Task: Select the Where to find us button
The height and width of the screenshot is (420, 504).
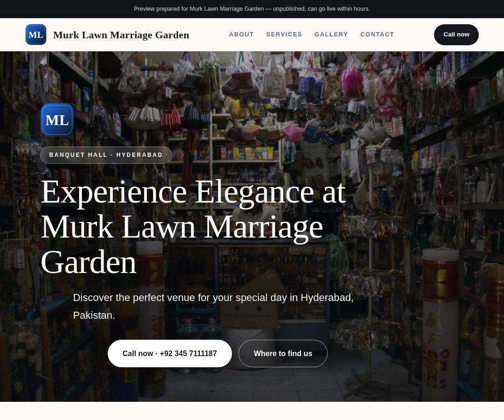Action: pyautogui.click(x=283, y=353)
